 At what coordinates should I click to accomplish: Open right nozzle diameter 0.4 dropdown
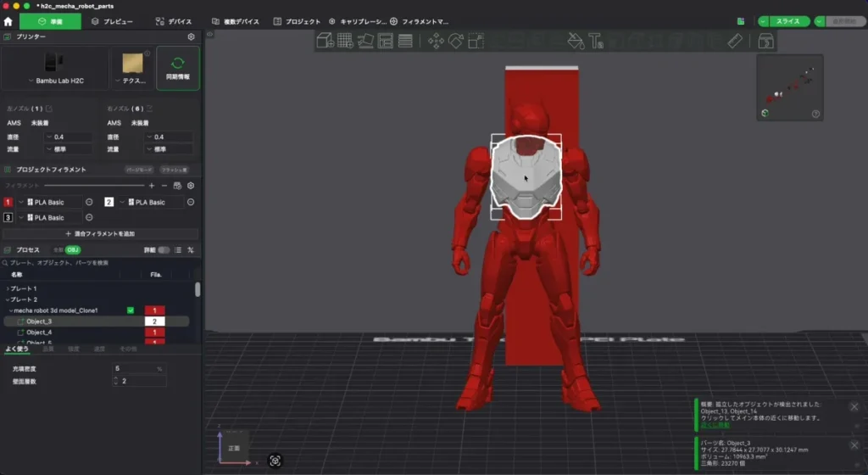coord(170,137)
